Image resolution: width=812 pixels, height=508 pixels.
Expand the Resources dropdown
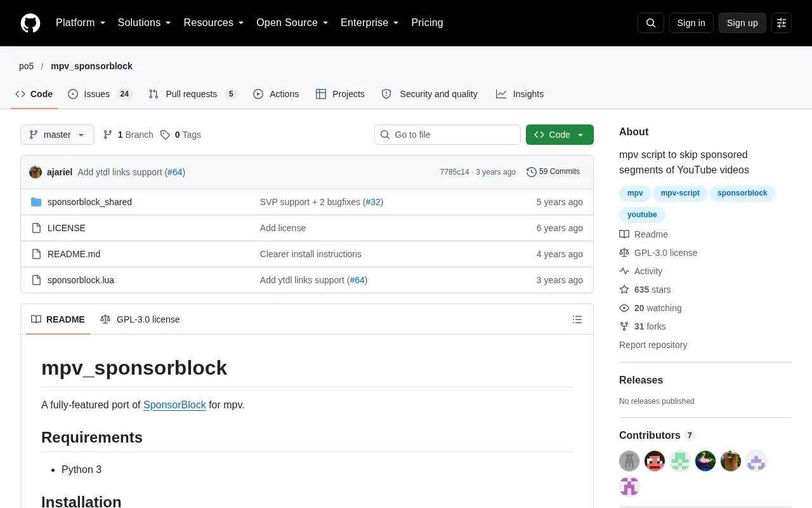pyautogui.click(x=214, y=23)
